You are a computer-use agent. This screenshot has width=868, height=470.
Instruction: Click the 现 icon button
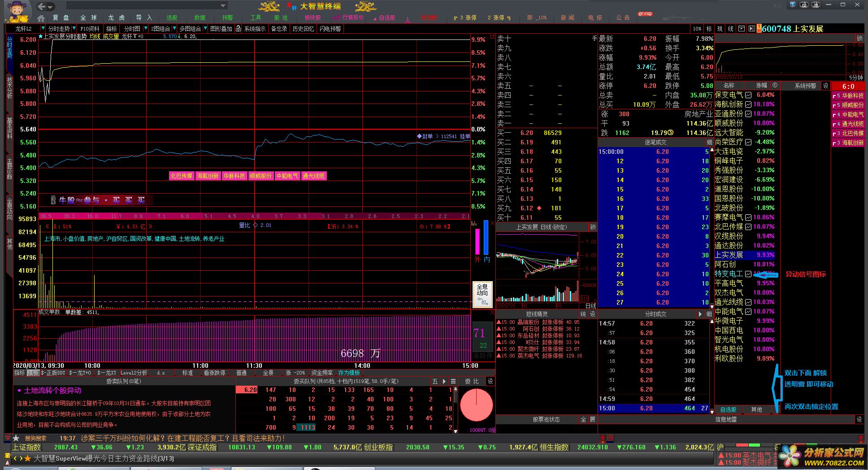pyautogui.click(x=720, y=29)
